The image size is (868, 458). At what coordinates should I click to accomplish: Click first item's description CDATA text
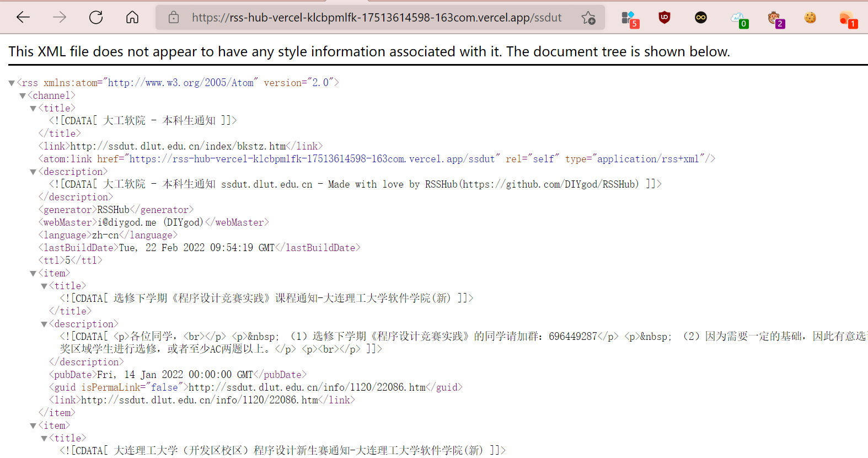(x=463, y=343)
